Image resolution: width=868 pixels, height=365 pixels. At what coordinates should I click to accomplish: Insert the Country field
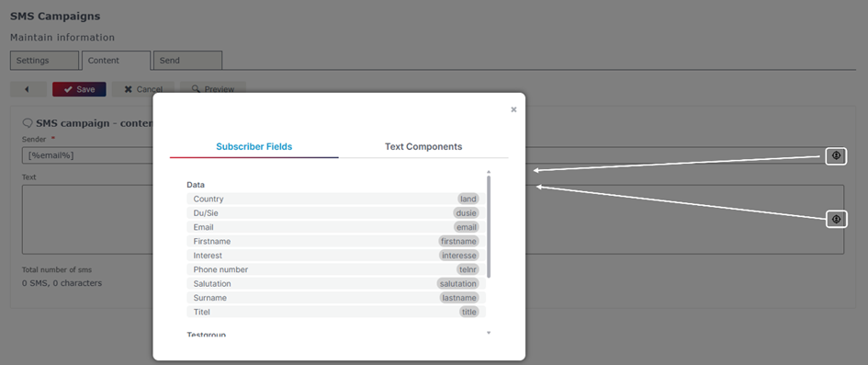tap(336, 199)
